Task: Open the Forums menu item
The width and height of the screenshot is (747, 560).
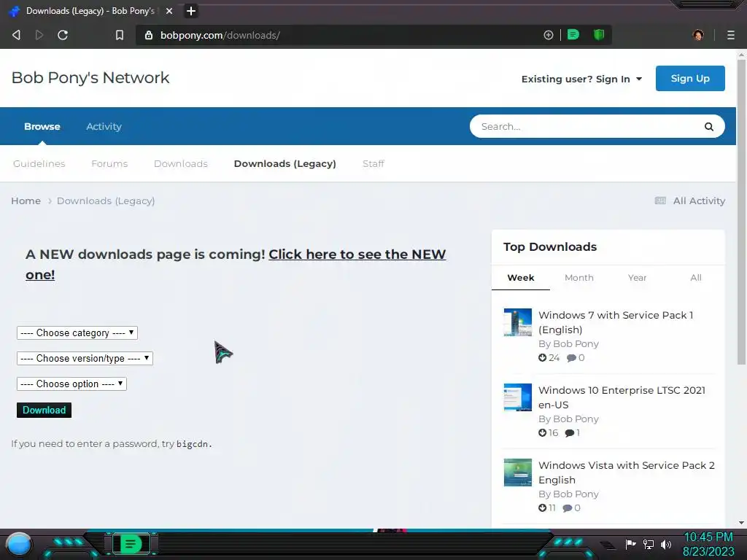Action: coord(109,164)
